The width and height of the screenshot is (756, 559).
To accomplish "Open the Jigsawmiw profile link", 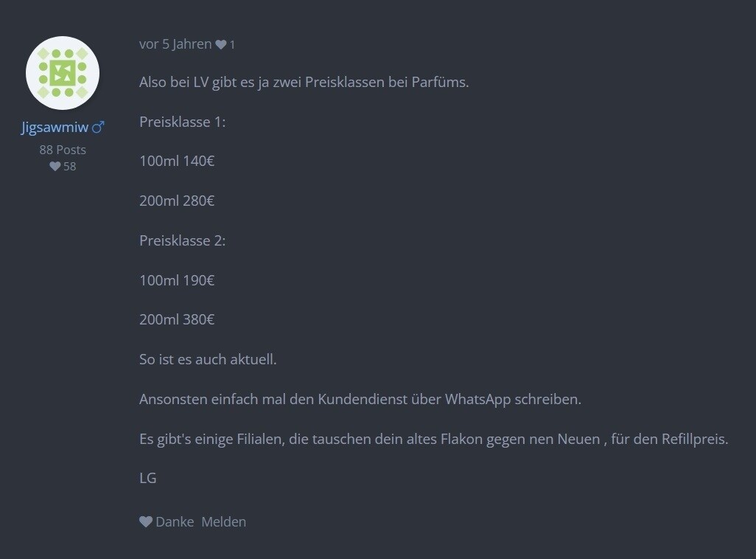I will pos(55,128).
